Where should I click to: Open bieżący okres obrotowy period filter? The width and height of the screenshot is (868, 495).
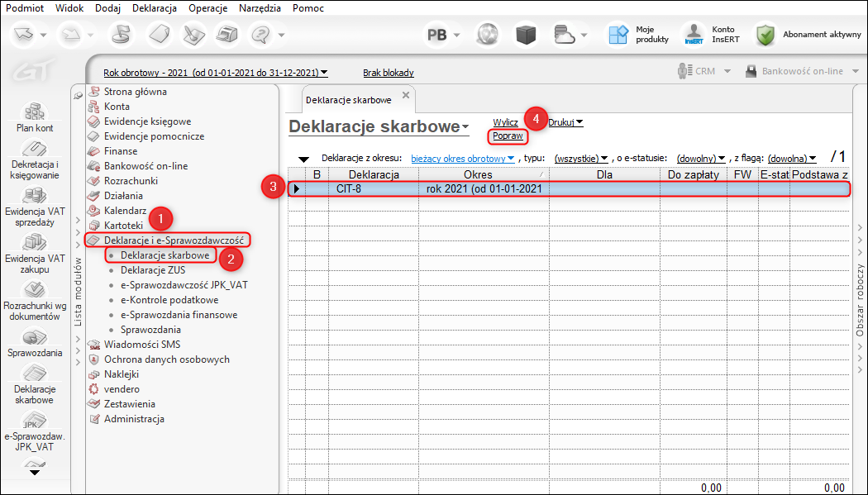(463, 158)
